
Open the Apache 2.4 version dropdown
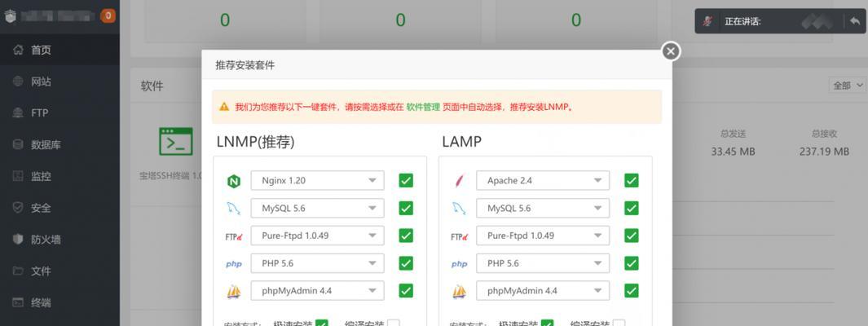pyautogui.click(x=543, y=180)
